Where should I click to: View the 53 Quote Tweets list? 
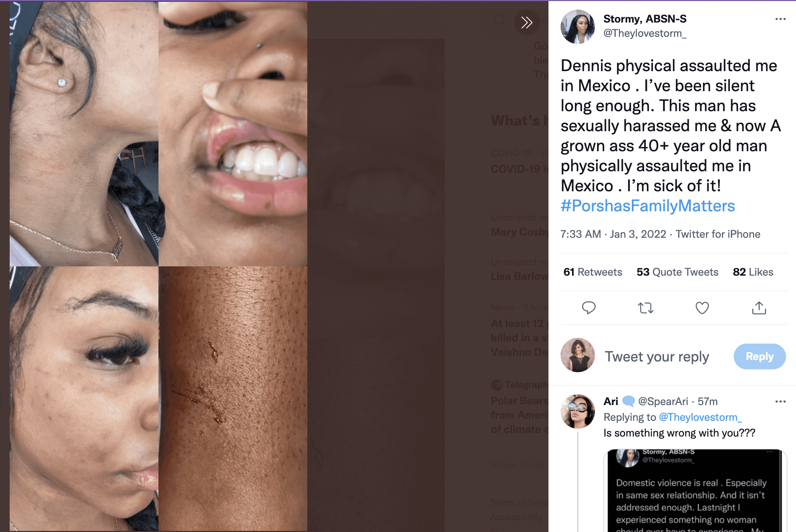pos(677,272)
